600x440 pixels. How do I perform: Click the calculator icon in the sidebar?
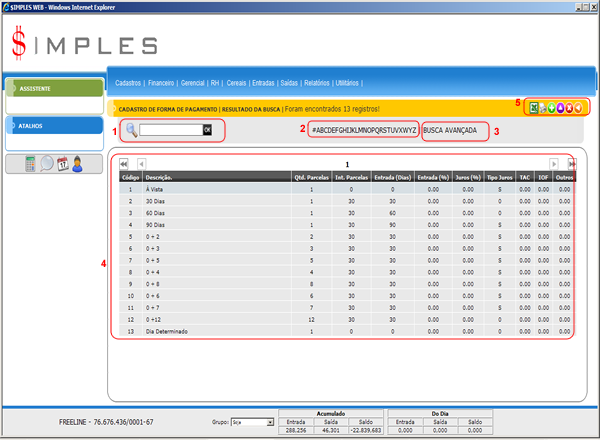tap(32, 164)
